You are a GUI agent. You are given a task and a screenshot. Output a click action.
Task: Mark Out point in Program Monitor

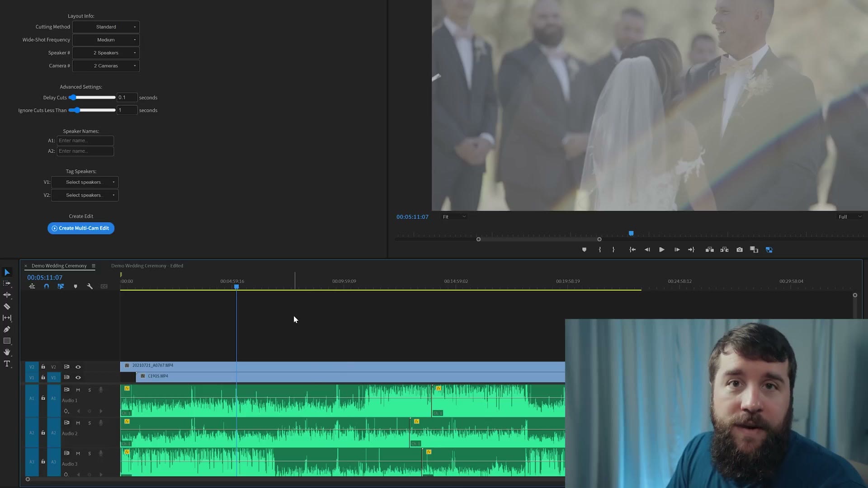click(x=613, y=249)
